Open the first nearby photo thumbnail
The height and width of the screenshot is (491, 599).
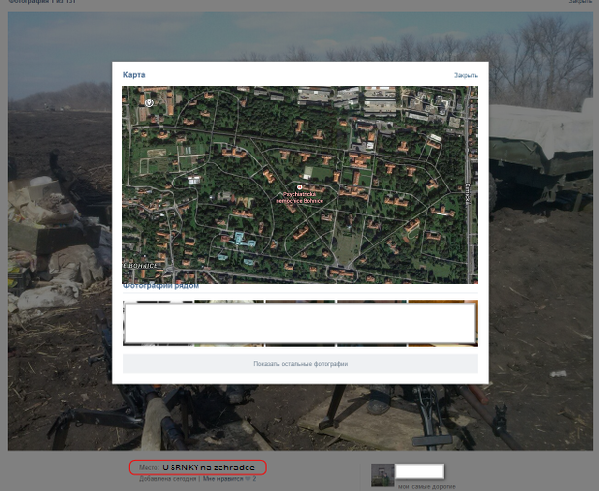click(158, 323)
